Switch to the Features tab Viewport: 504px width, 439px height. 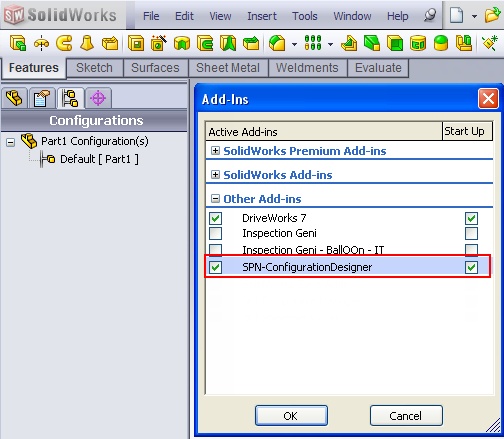pyautogui.click(x=34, y=68)
